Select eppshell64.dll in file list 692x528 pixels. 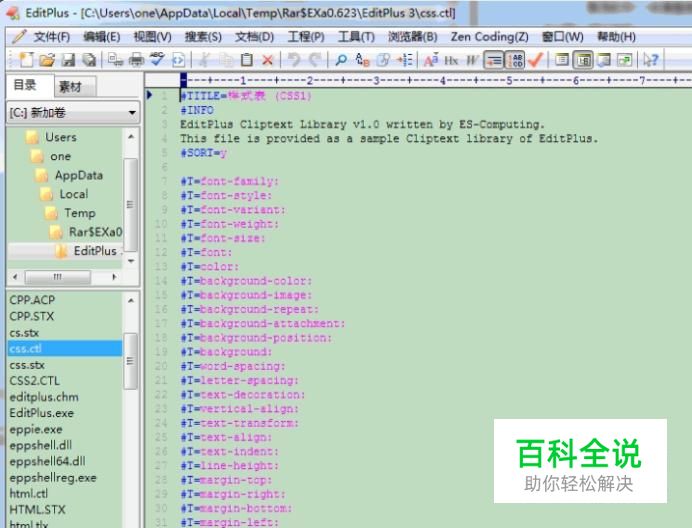(47, 461)
